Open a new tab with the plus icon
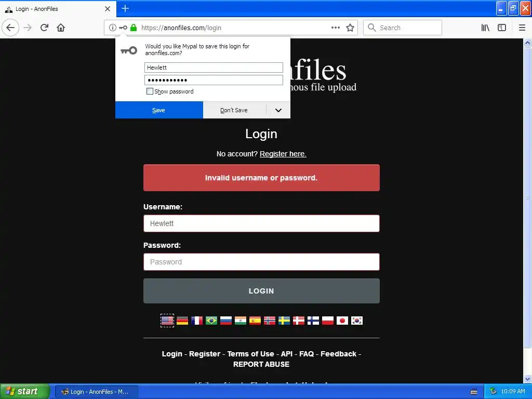Screen dimensions: 532x399 pyautogui.click(x=125, y=8)
